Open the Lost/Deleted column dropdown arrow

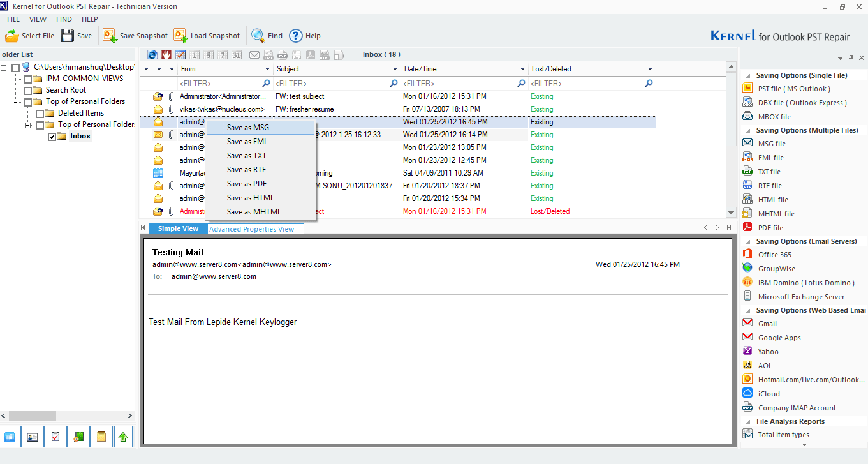point(650,69)
